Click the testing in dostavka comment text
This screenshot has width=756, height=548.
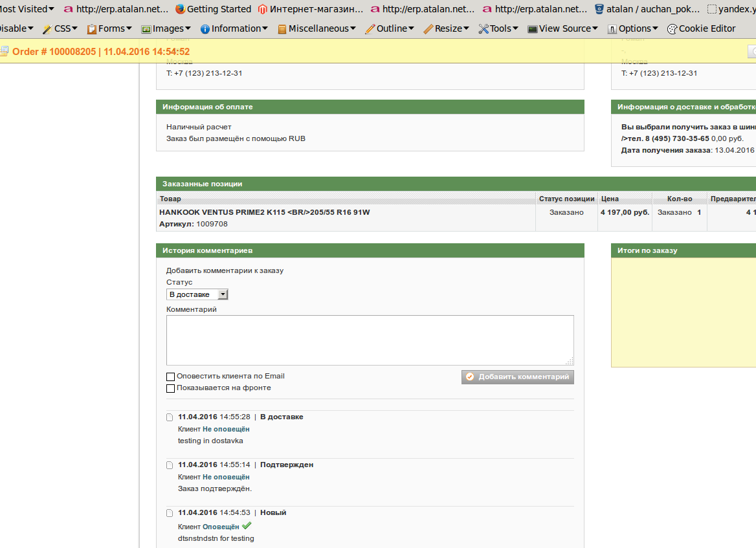(x=210, y=441)
